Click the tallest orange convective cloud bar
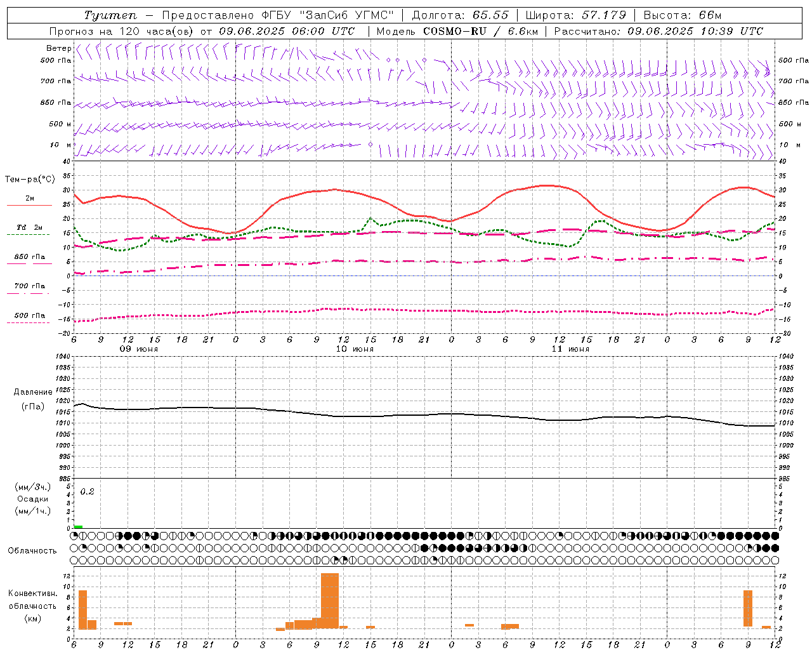 [330, 601]
